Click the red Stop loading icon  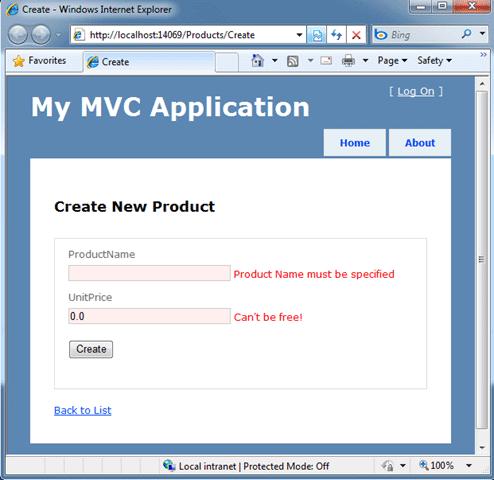pyautogui.click(x=356, y=35)
